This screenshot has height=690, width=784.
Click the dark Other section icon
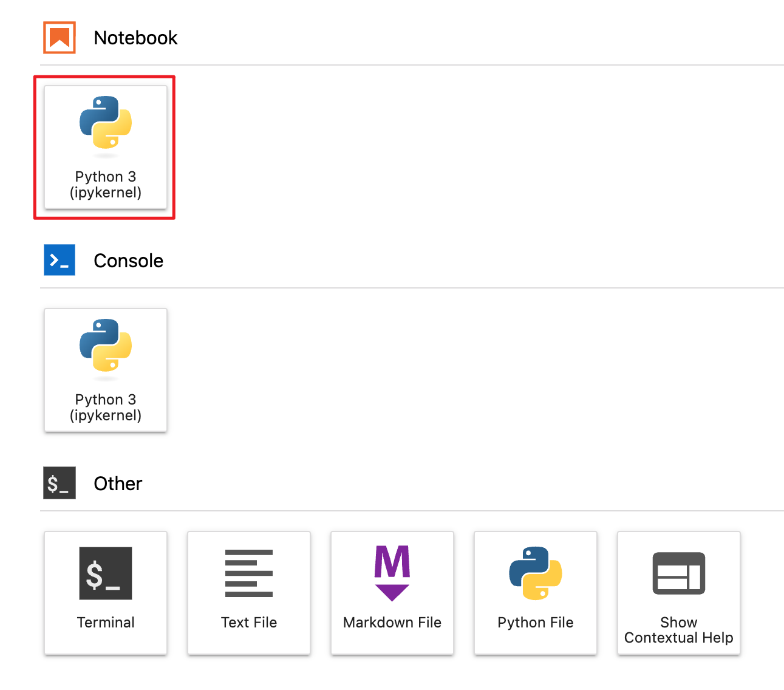pyautogui.click(x=60, y=483)
